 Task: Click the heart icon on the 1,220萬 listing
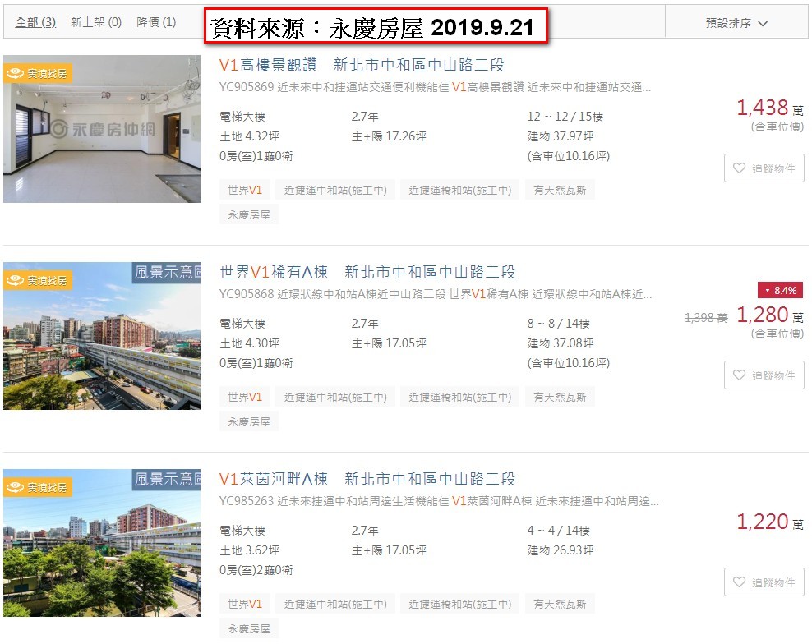[739, 582]
